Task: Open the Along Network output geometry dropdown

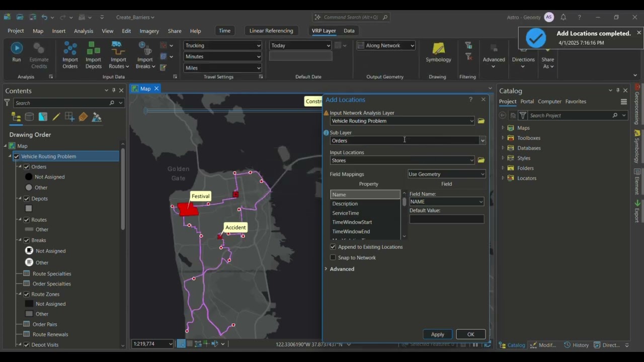Action: (x=386, y=45)
